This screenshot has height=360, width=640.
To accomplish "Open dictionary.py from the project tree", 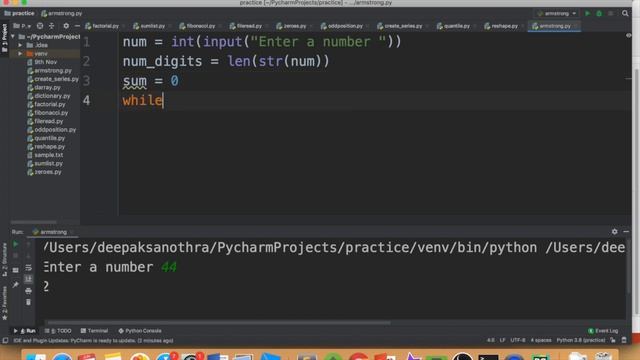I will pyautogui.click(x=49, y=96).
